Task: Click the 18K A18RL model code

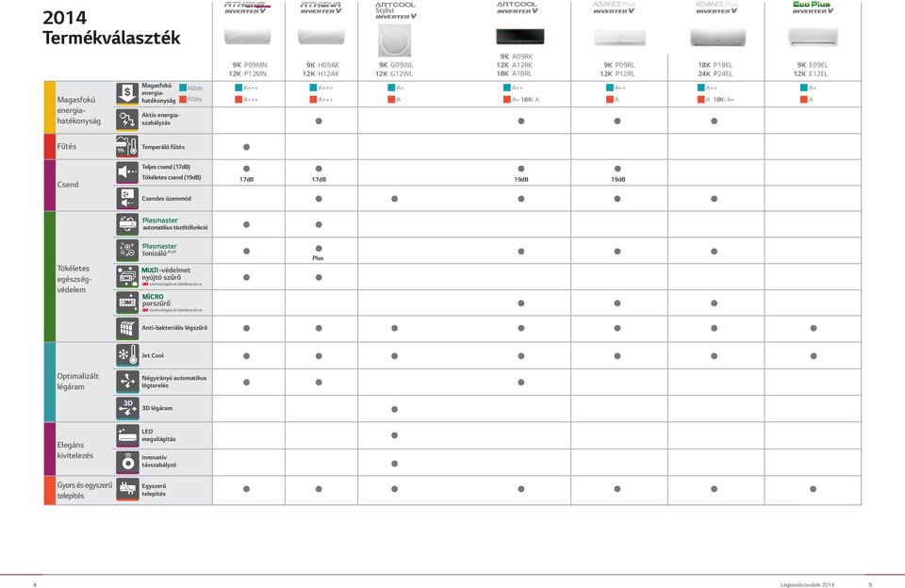Action: 515,73
